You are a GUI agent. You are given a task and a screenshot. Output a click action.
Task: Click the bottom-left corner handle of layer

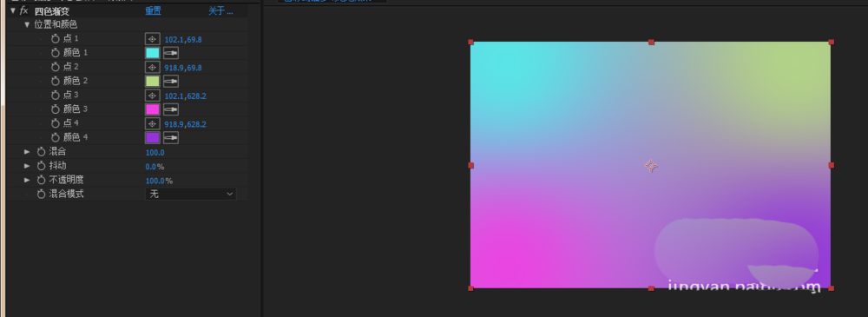(x=471, y=288)
